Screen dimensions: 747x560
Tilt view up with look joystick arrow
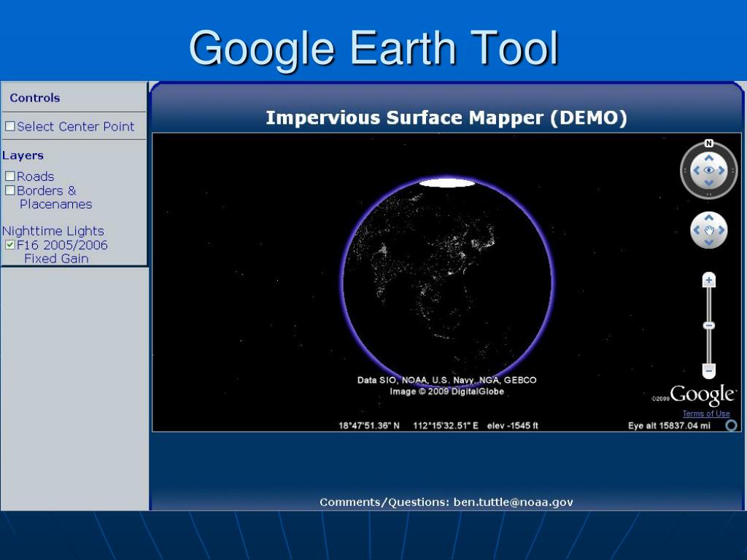pyautogui.click(x=709, y=158)
